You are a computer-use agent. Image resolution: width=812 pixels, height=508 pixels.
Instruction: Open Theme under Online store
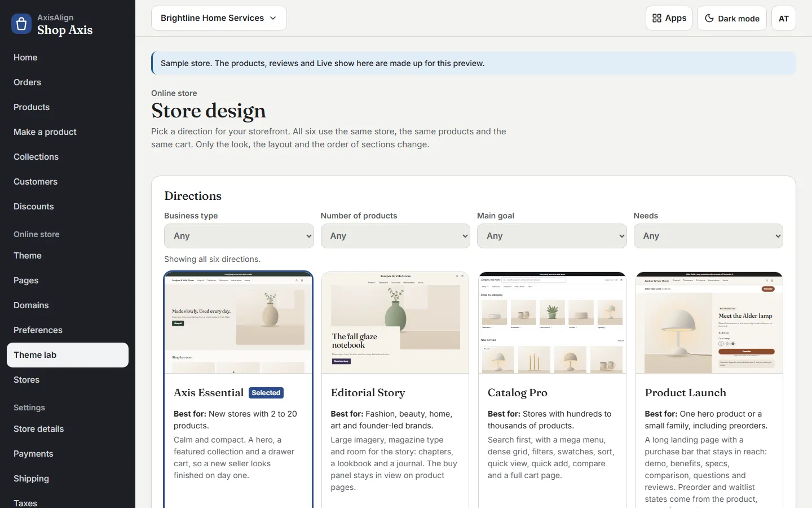tap(68, 256)
